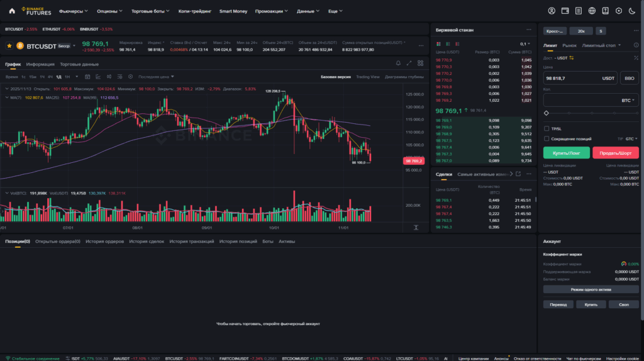
Task: Open Последняя цена price-type dropdown
Action: pos(156,77)
